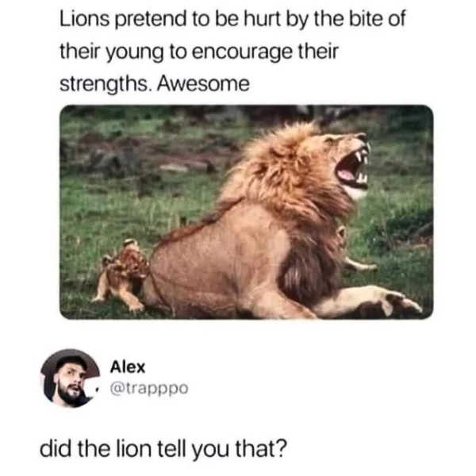This screenshot has height=476, width=476.
Task: Open the @trapppo handle link
Action: click(149, 389)
